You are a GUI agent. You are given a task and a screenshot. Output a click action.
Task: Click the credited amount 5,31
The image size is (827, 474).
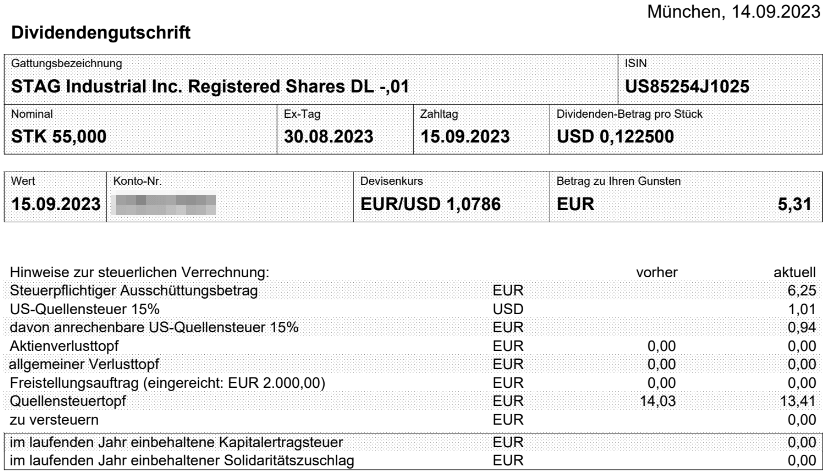[x=794, y=204]
